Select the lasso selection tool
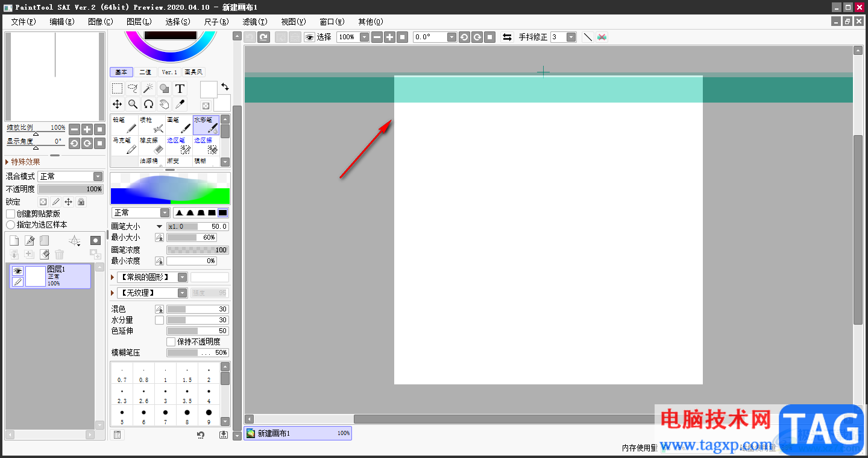The image size is (868, 458). click(x=133, y=89)
